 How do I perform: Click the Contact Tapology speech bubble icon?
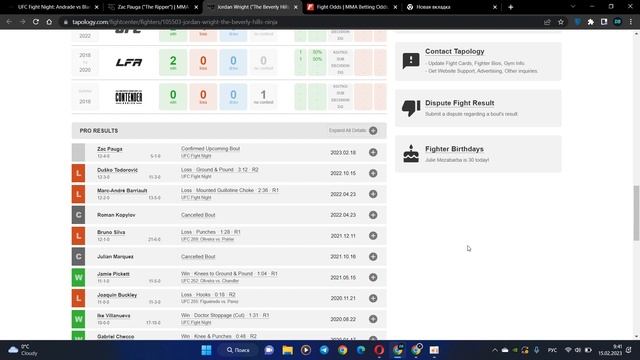click(x=411, y=61)
